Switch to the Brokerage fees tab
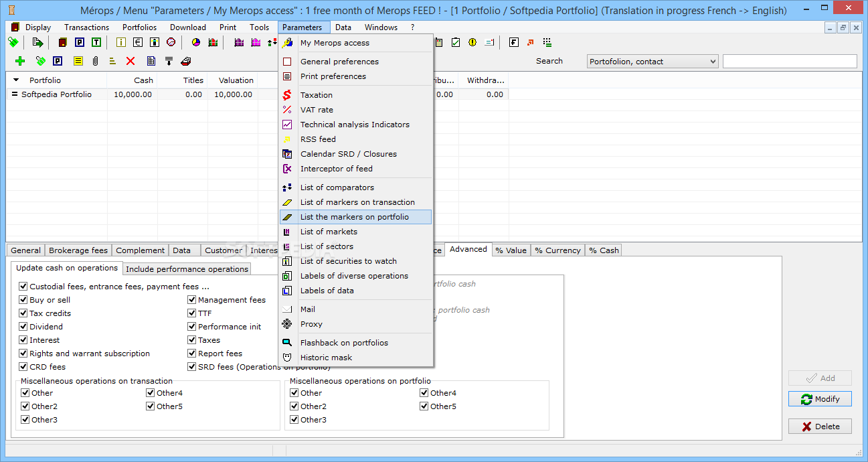868x462 pixels. [x=78, y=250]
